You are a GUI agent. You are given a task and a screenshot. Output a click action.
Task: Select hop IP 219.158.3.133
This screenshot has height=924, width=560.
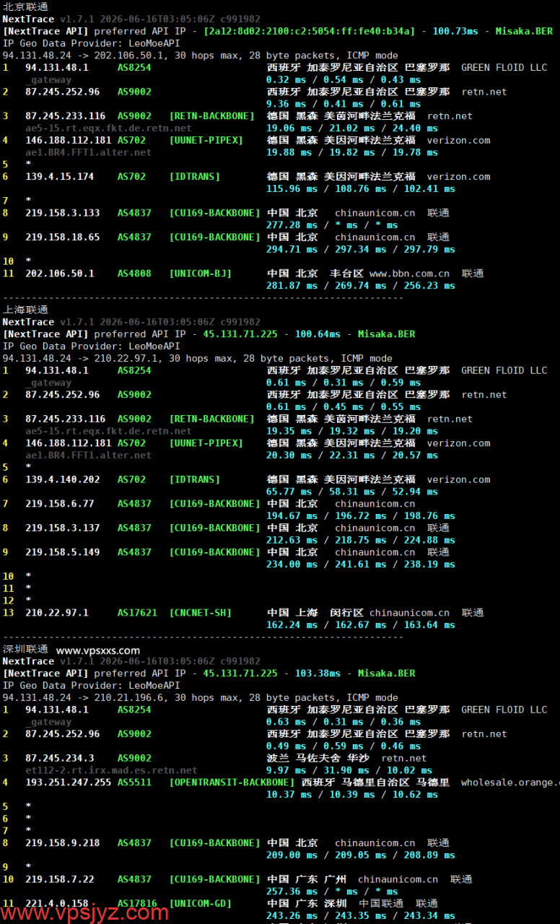(x=63, y=213)
